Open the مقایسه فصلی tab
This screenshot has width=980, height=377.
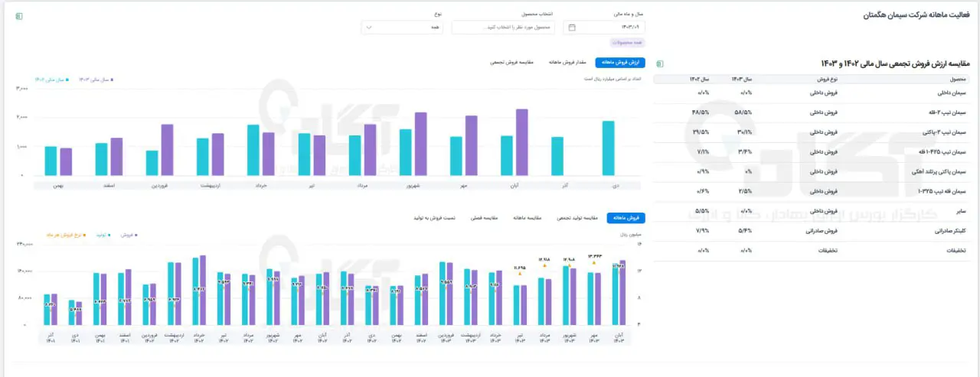pos(484,218)
